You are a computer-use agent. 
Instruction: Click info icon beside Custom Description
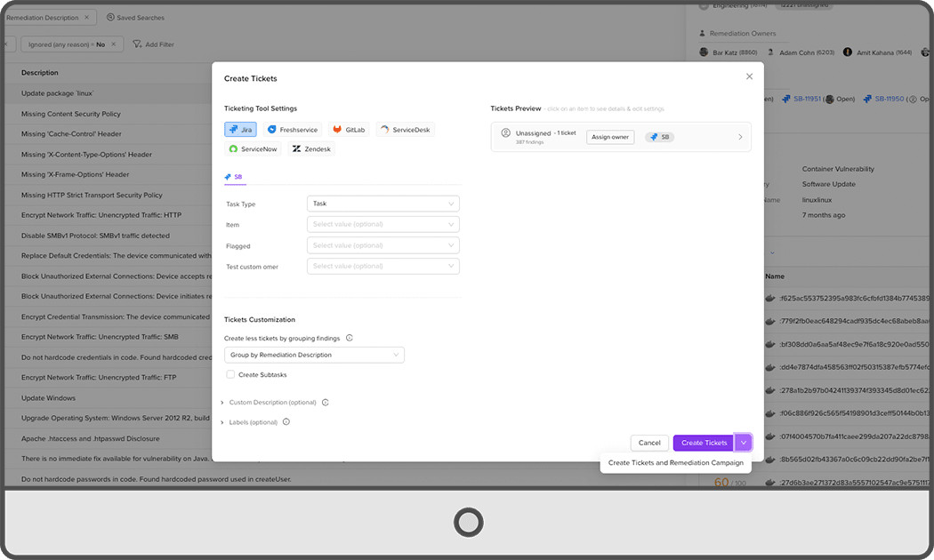point(326,403)
